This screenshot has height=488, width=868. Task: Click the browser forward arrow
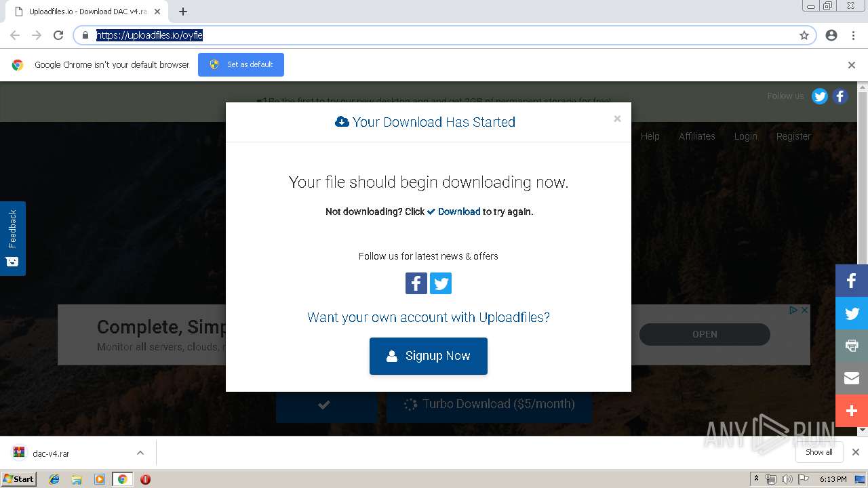[x=37, y=35]
